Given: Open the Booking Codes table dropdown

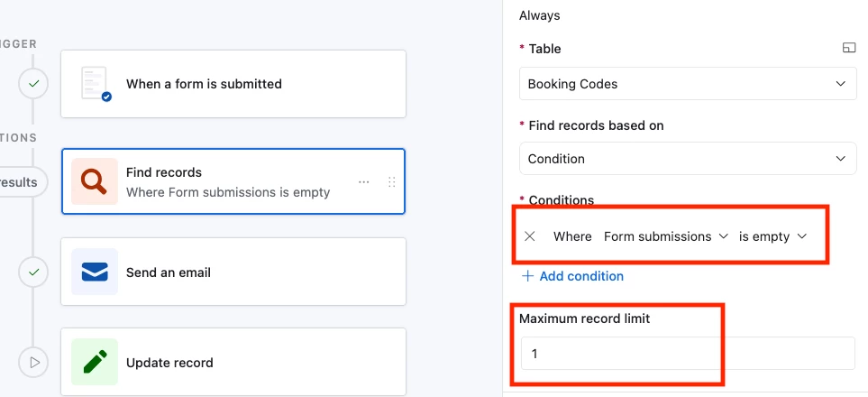Looking at the screenshot, I should pos(687,84).
